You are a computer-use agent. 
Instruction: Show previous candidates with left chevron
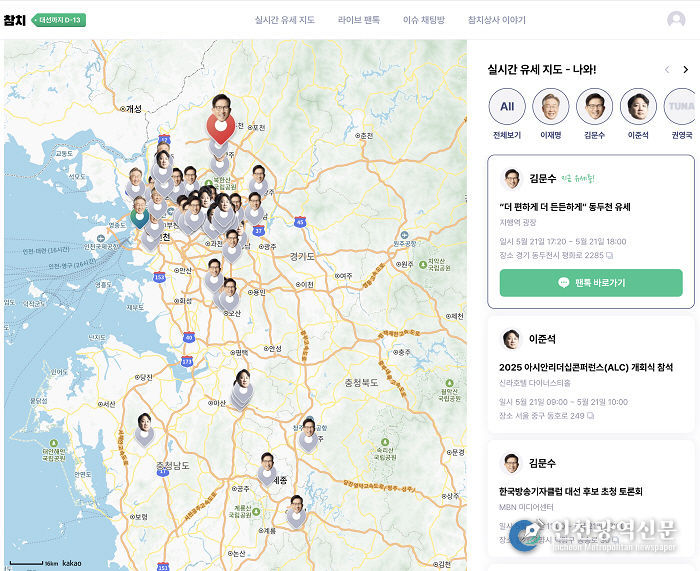(x=667, y=70)
